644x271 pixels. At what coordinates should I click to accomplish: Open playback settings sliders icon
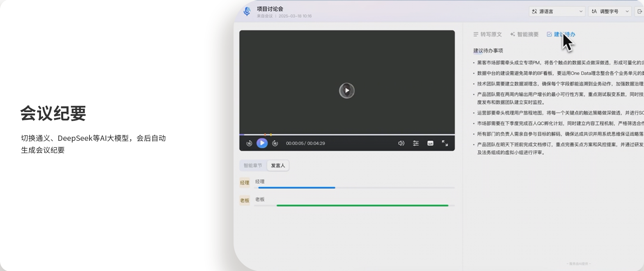point(416,143)
